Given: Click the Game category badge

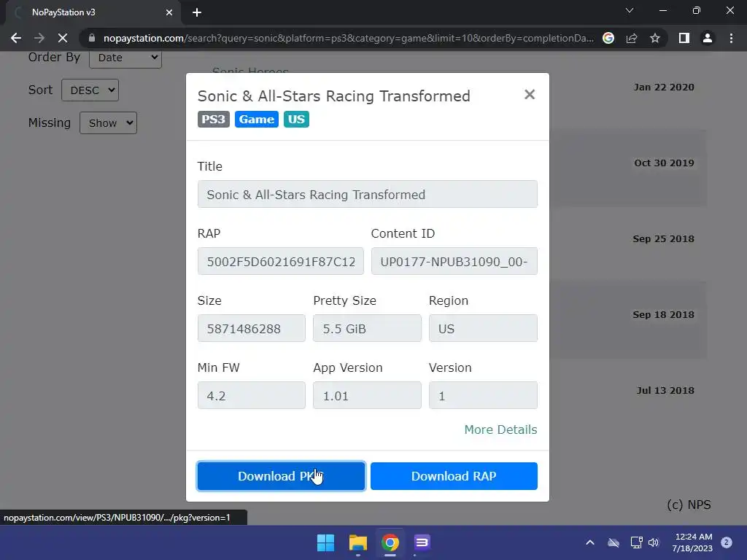Looking at the screenshot, I should click(256, 119).
